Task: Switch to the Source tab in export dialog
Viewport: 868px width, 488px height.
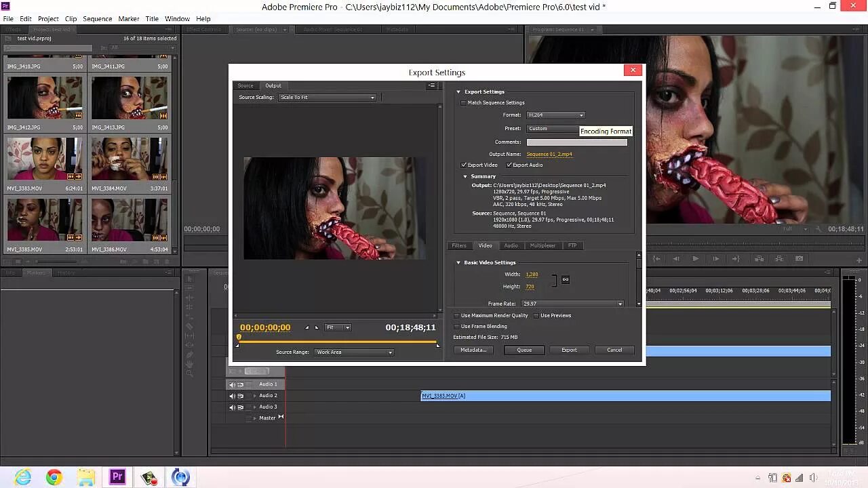Action: click(245, 85)
